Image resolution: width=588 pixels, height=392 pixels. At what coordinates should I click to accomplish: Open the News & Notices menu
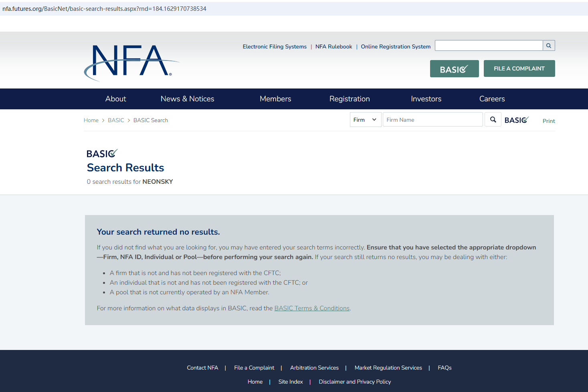tap(187, 99)
